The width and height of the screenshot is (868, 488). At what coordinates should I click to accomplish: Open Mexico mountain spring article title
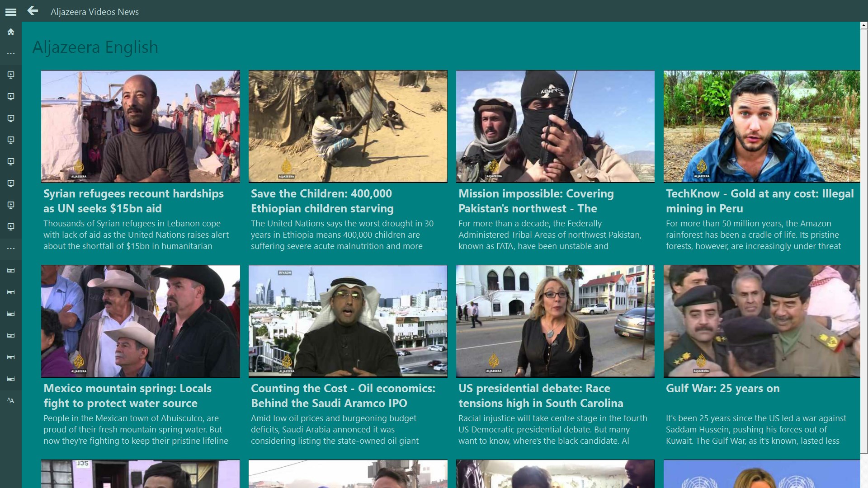point(127,396)
